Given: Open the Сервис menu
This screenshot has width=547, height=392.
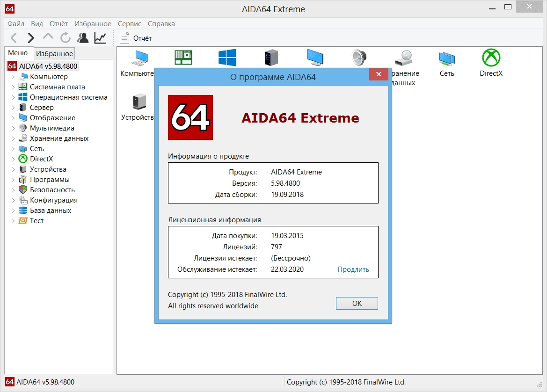Looking at the screenshot, I should (x=130, y=24).
